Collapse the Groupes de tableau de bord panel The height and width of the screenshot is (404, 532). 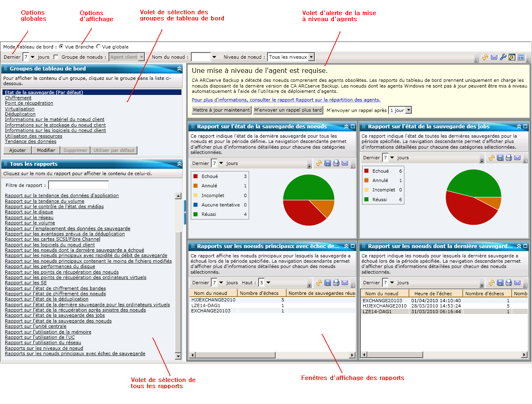tap(179, 69)
